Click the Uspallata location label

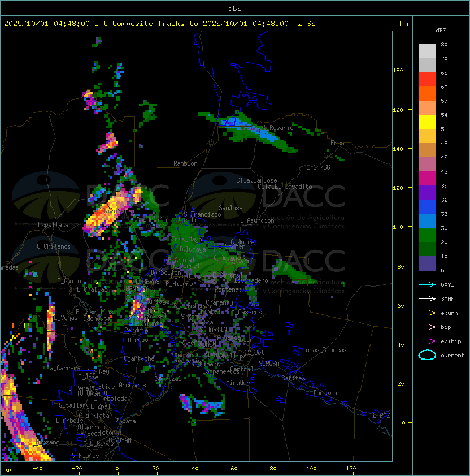pos(53,225)
